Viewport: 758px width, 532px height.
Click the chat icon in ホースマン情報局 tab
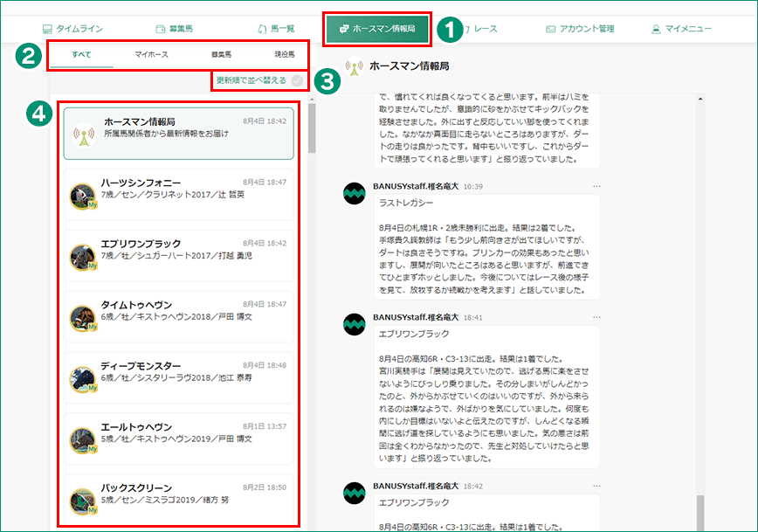click(x=344, y=29)
